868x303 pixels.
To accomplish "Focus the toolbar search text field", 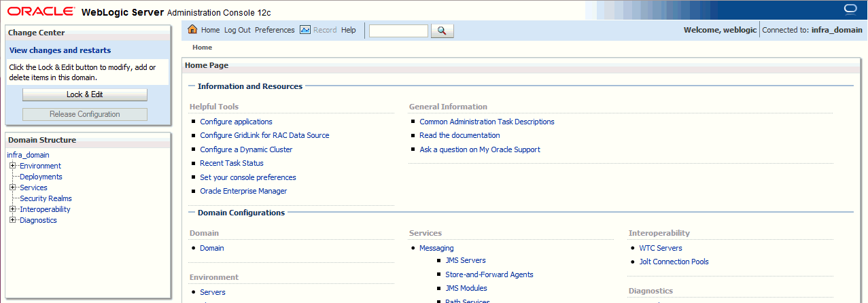I will 398,31.
